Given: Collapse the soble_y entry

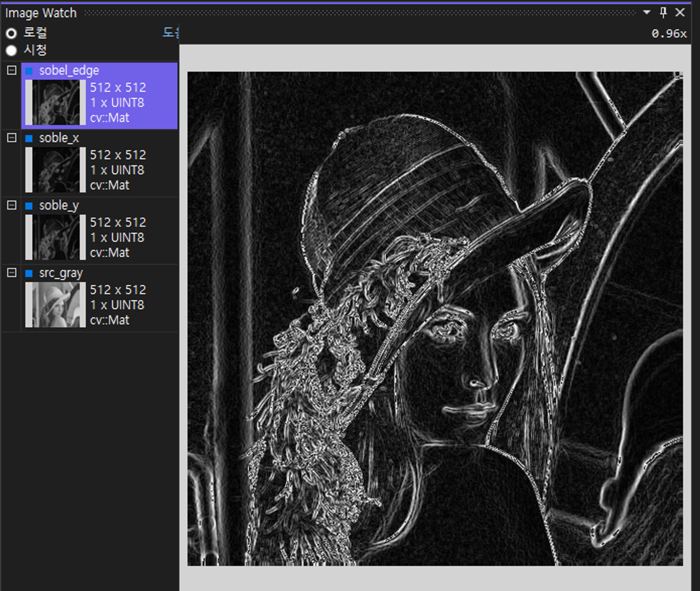Looking at the screenshot, I should 12,205.
